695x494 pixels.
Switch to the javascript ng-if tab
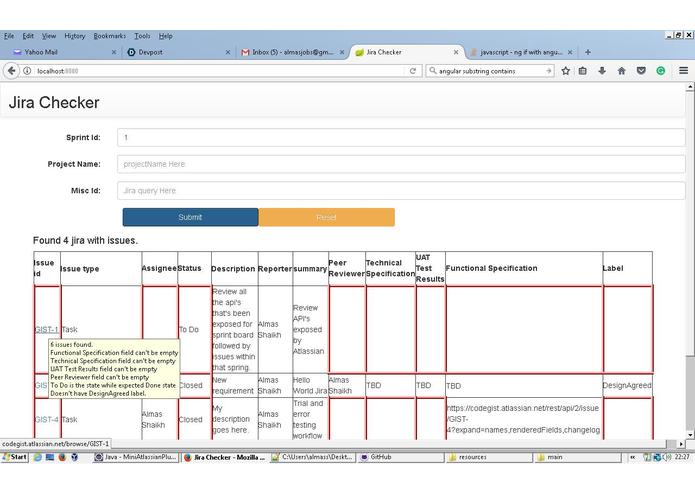point(521,52)
